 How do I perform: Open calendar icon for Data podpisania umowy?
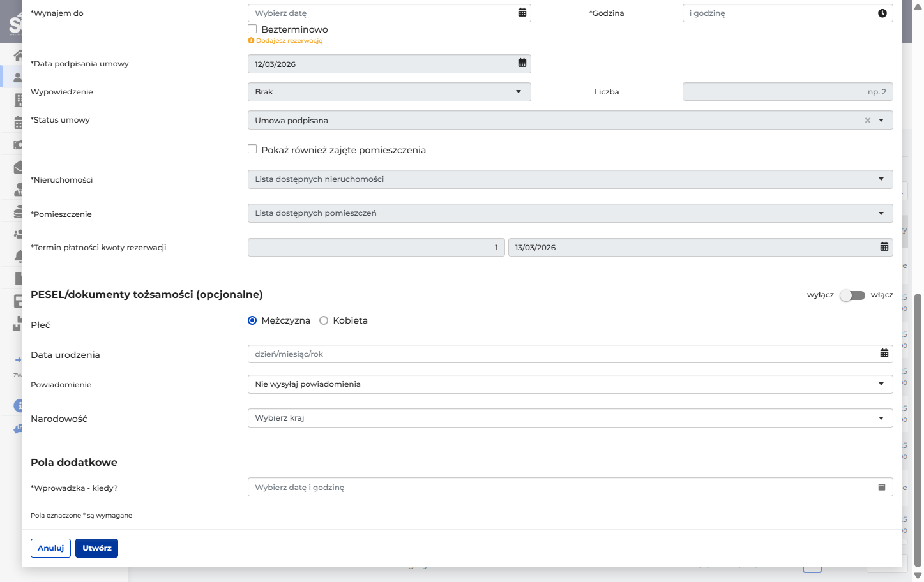(x=522, y=63)
